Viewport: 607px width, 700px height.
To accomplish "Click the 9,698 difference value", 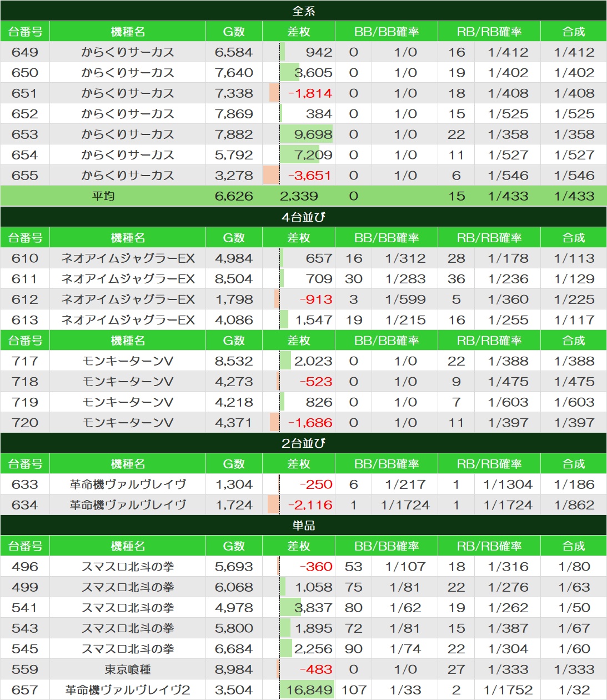I will click(x=313, y=134).
